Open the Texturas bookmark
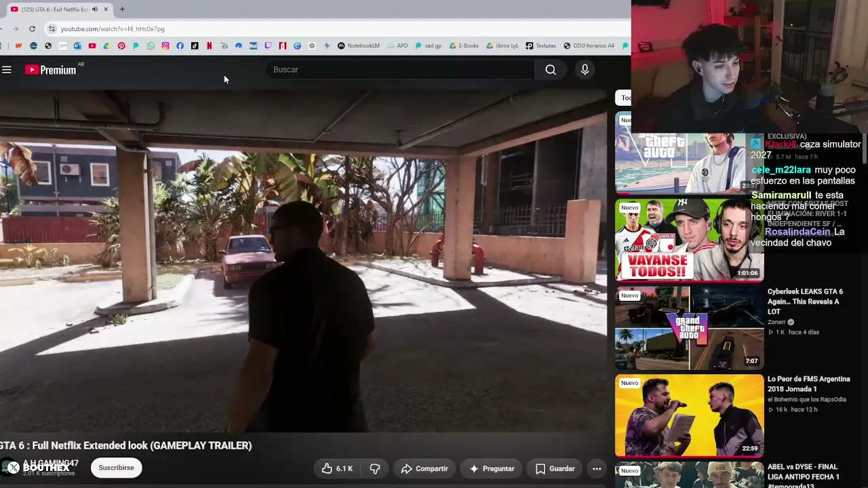868x488 pixels. (x=540, y=45)
